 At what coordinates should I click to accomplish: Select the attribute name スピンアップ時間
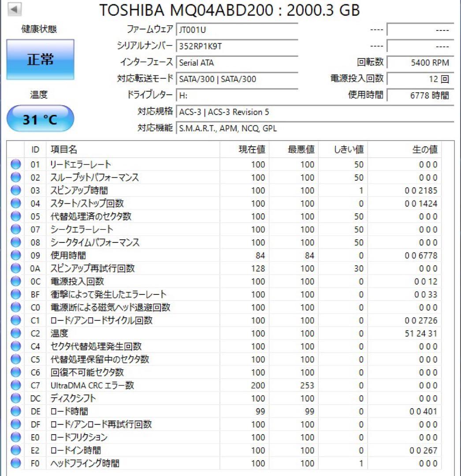[x=79, y=190]
